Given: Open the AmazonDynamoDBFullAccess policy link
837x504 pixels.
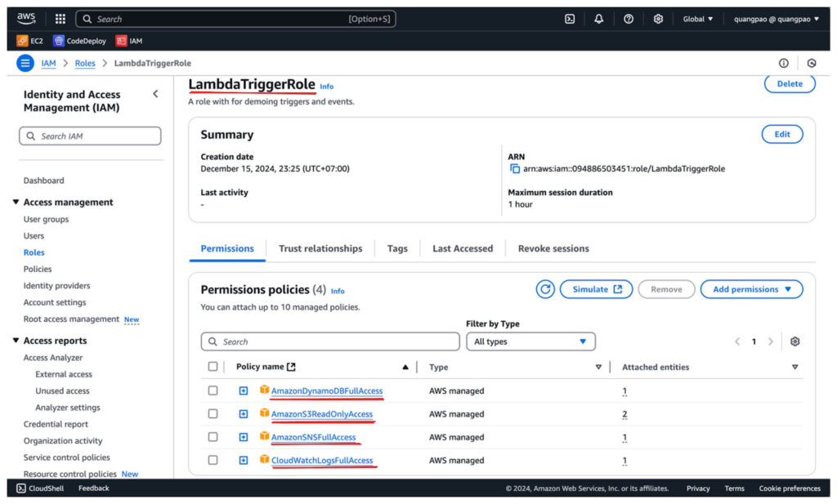Looking at the screenshot, I should (327, 390).
